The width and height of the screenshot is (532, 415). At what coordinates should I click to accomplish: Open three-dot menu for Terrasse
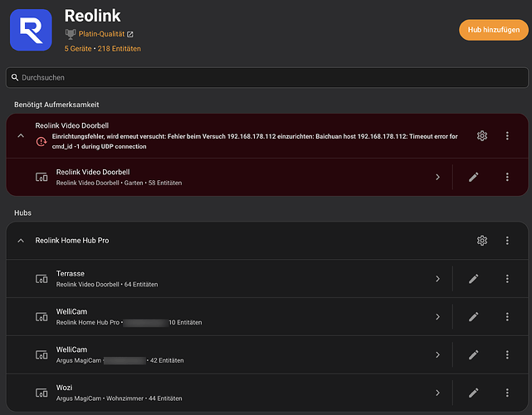[x=507, y=279]
